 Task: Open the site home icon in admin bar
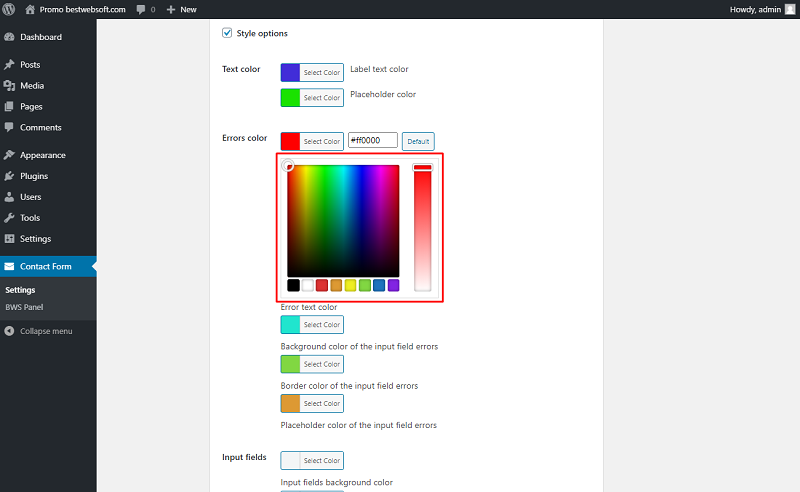[30, 9]
